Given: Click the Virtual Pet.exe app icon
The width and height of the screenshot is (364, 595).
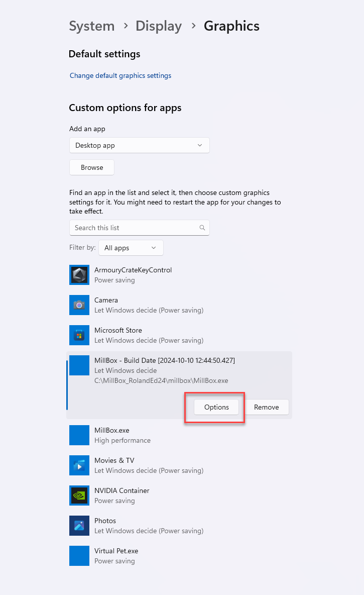Looking at the screenshot, I should pyautogui.click(x=79, y=555).
